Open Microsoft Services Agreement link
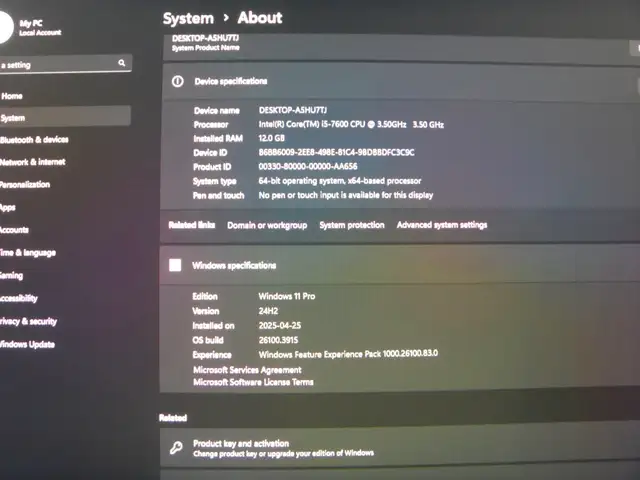640x480 pixels. [x=247, y=370]
